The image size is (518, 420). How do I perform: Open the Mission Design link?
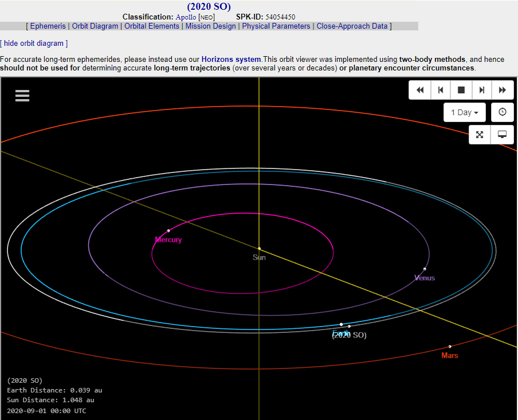pos(210,26)
